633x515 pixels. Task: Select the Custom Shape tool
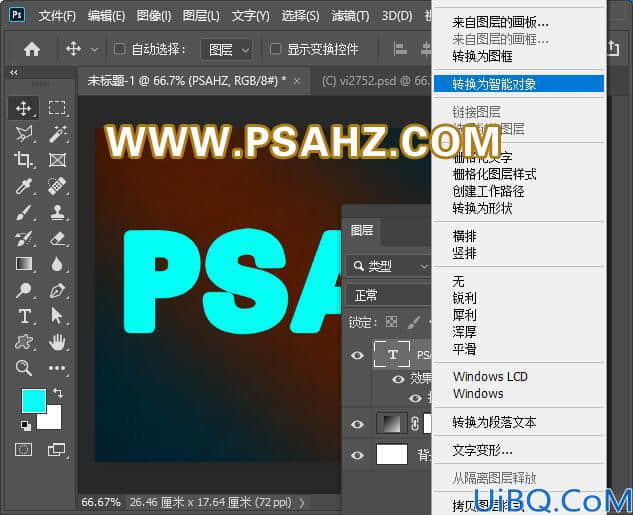[23, 342]
